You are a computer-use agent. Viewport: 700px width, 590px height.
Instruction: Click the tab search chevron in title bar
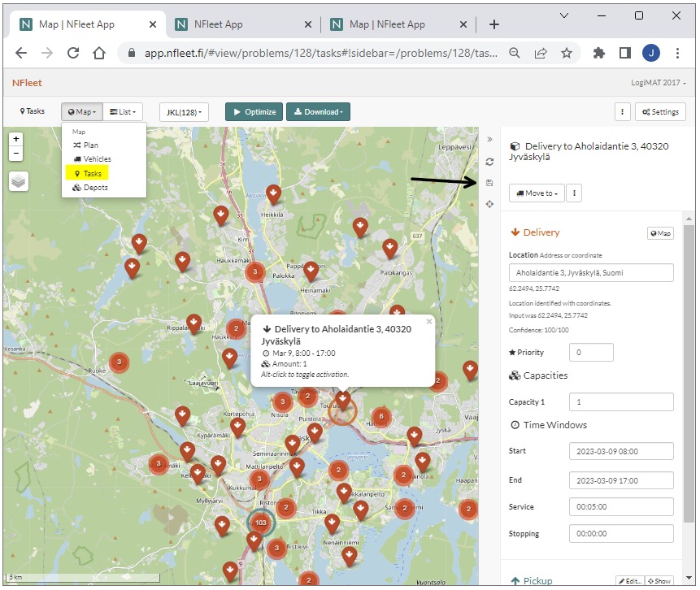(564, 15)
